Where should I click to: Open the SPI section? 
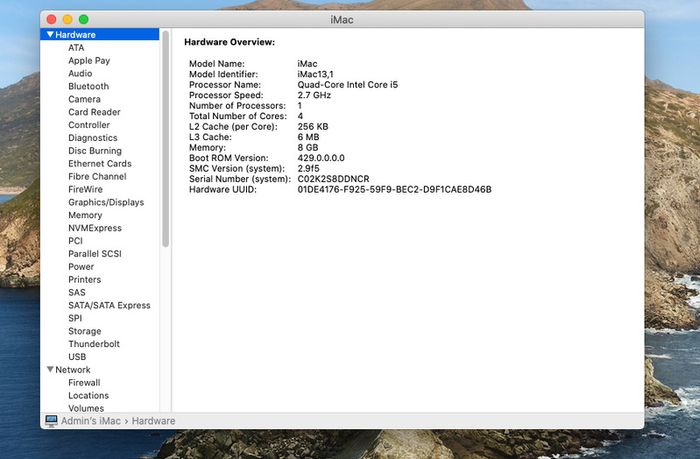(75, 318)
